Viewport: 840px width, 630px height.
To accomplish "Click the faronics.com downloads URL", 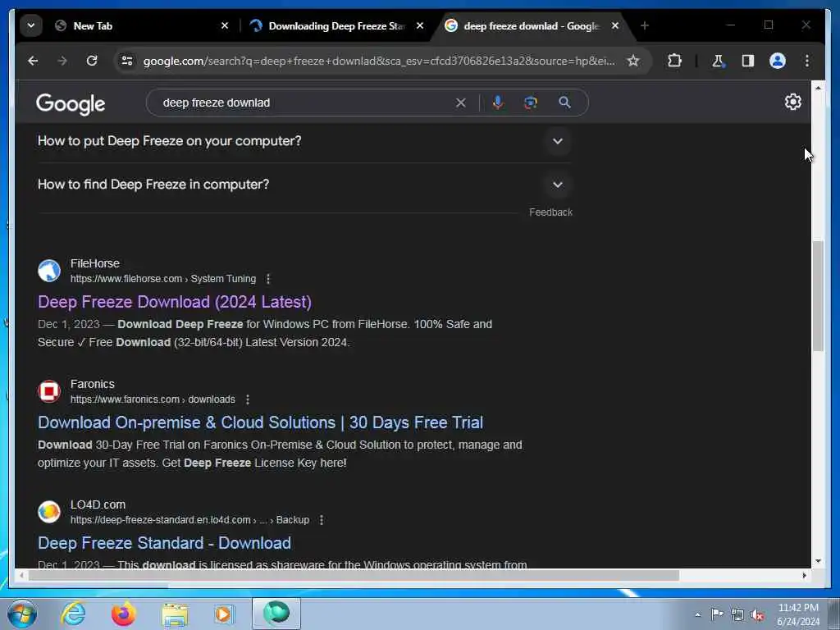I will (x=153, y=399).
